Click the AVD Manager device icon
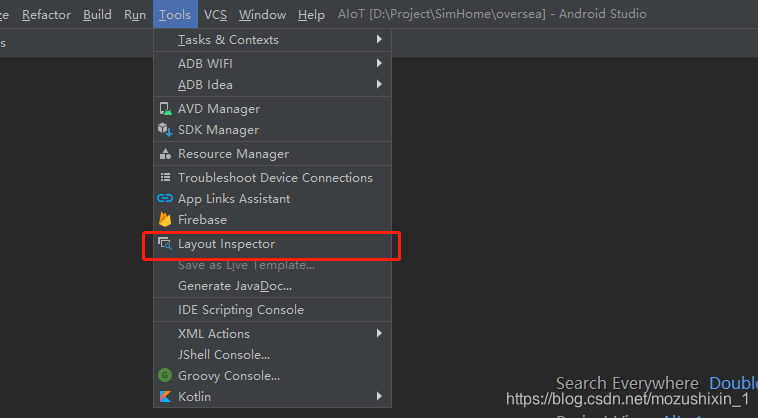Viewport: 758px width, 418px height. [165, 109]
